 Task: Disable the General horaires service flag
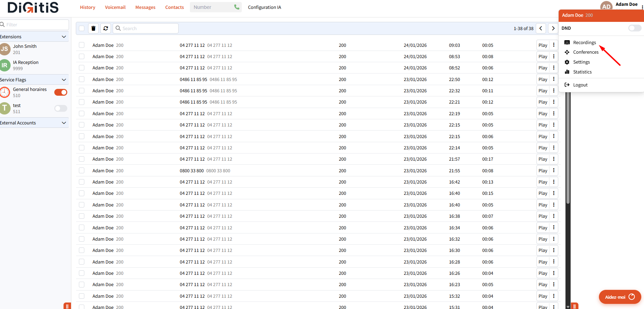(x=61, y=92)
